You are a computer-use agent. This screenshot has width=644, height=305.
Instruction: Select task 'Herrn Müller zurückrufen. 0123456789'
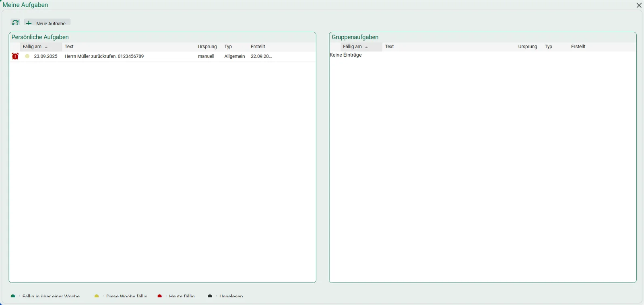tap(104, 56)
